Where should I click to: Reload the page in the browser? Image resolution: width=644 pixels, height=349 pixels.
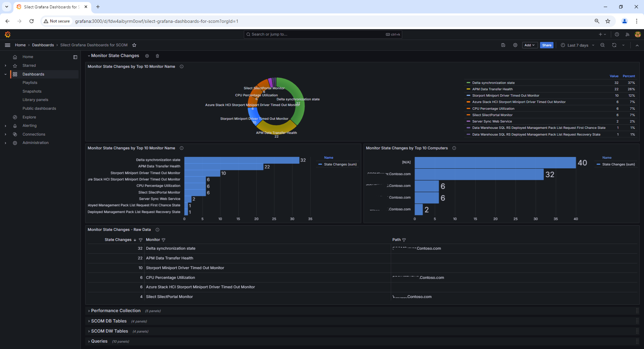click(32, 21)
